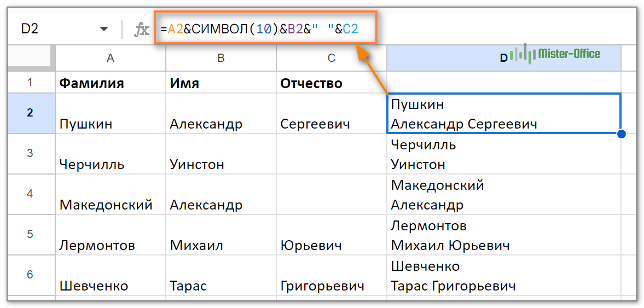
Task: Click cell D6 'Шевченко Тарас Григорьевич'
Action: coord(503,275)
